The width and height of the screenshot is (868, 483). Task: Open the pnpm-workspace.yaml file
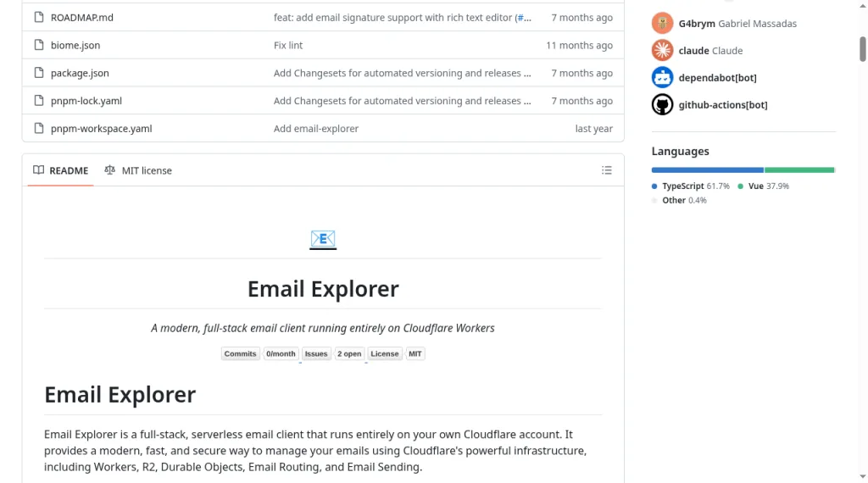coord(102,128)
